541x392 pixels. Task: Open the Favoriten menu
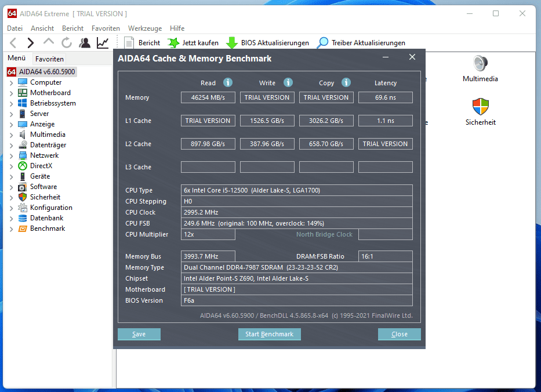(x=106, y=28)
